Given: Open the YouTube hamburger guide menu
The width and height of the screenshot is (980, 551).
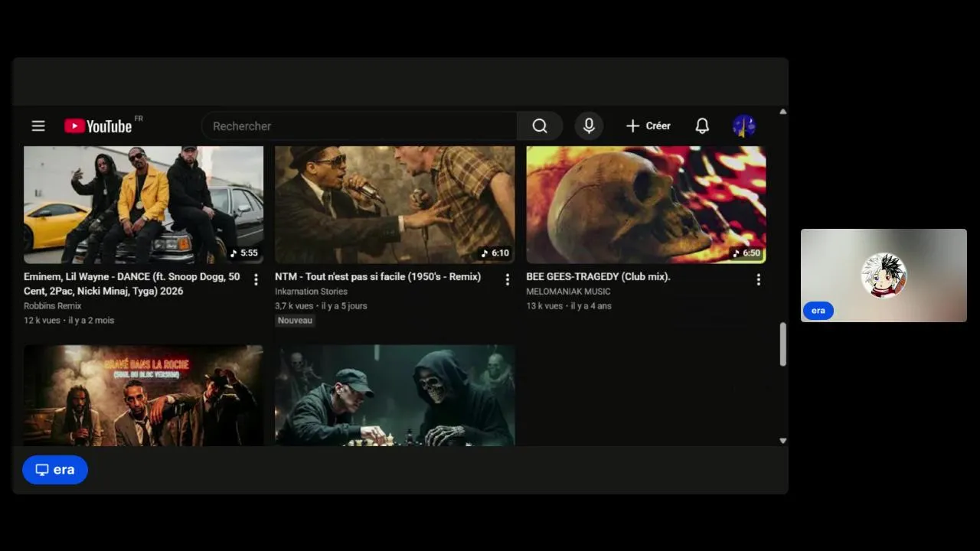Looking at the screenshot, I should pos(38,126).
